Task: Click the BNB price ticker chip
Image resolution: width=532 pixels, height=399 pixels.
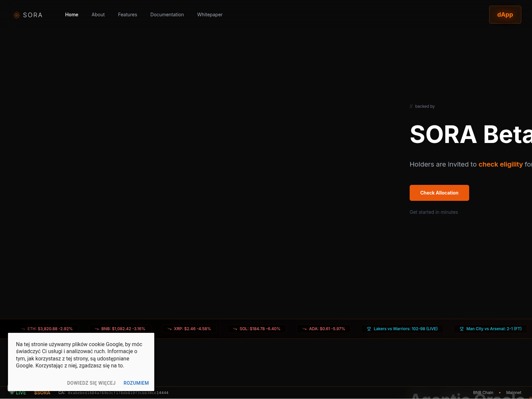Action: click(x=120, y=329)
